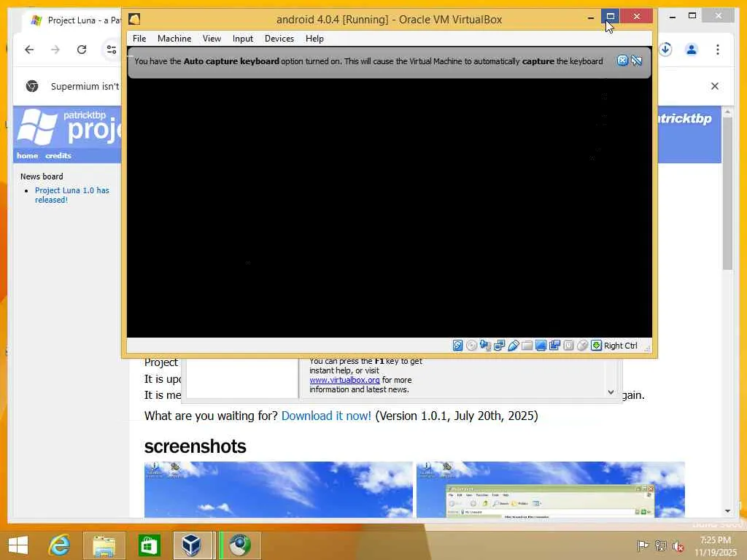This screenshot has height=560, width=747.
Task: Click the page scrollbar down arrow
Action: coord(727,511)
